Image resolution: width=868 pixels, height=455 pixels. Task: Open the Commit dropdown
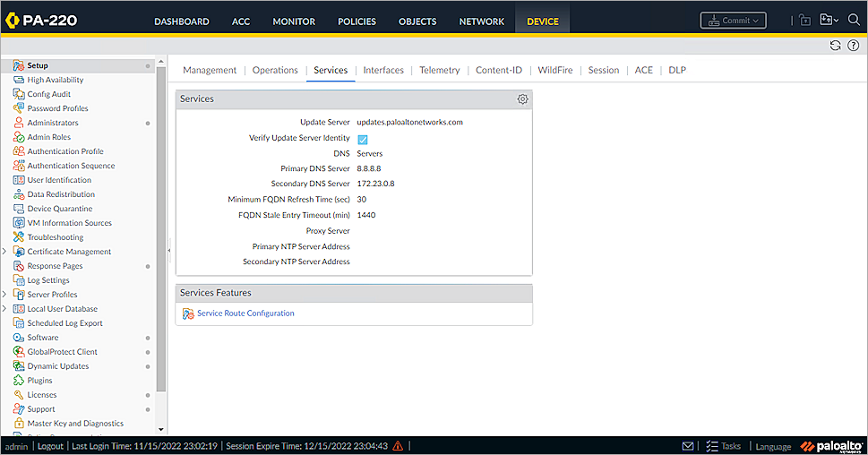[x=733, y=20]
